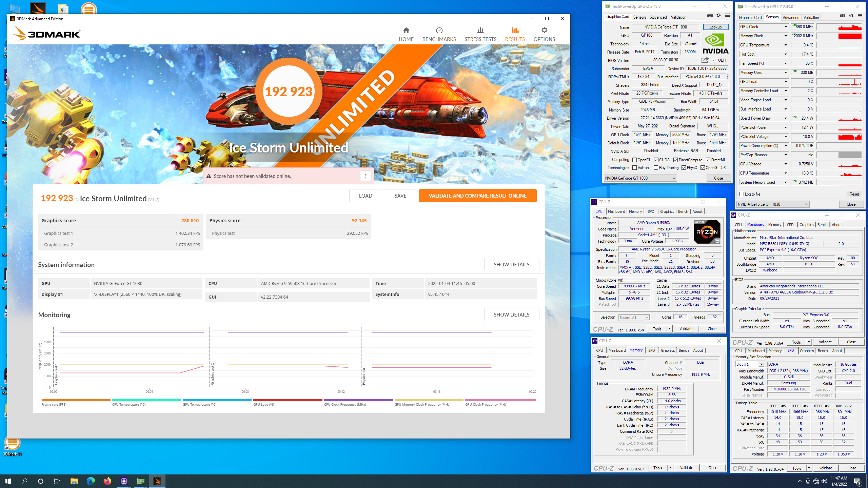
Task: Open CPU-Z Socket #1 selection dropdown
Action: pyautogui.click(x=634, y=317)
